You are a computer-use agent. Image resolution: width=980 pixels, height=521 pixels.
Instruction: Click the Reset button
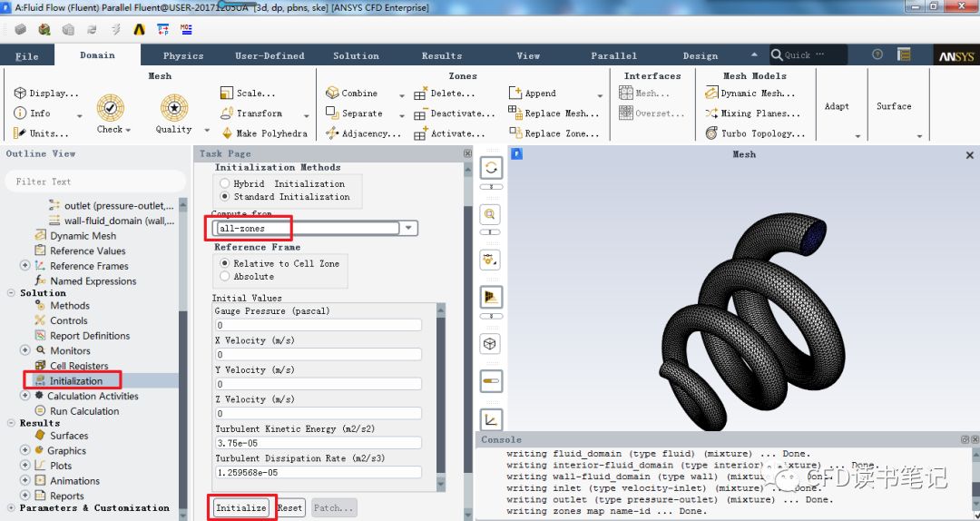289,507
